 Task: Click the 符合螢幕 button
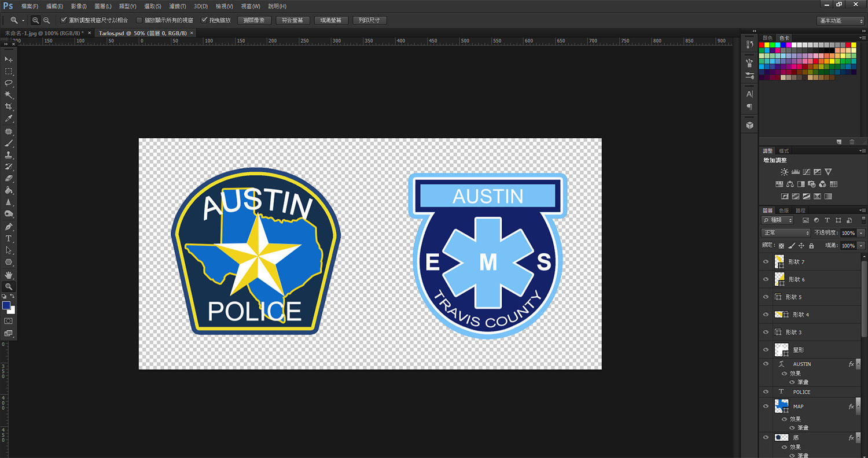pyautogui.click(x=292, y=20)
